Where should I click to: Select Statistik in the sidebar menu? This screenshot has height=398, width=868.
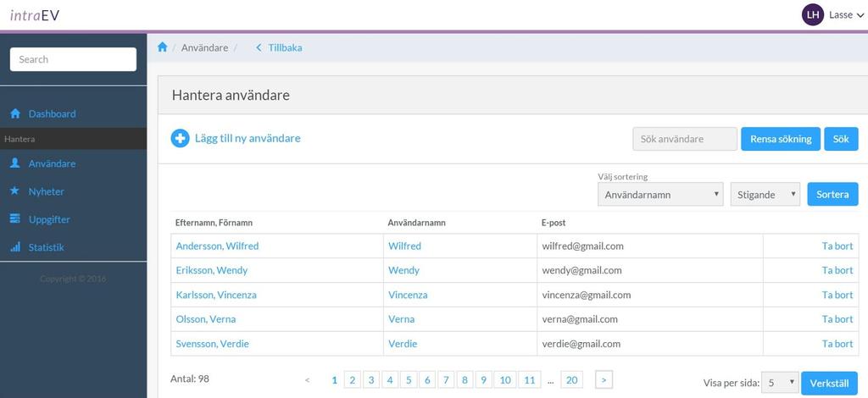coord(47,247)
